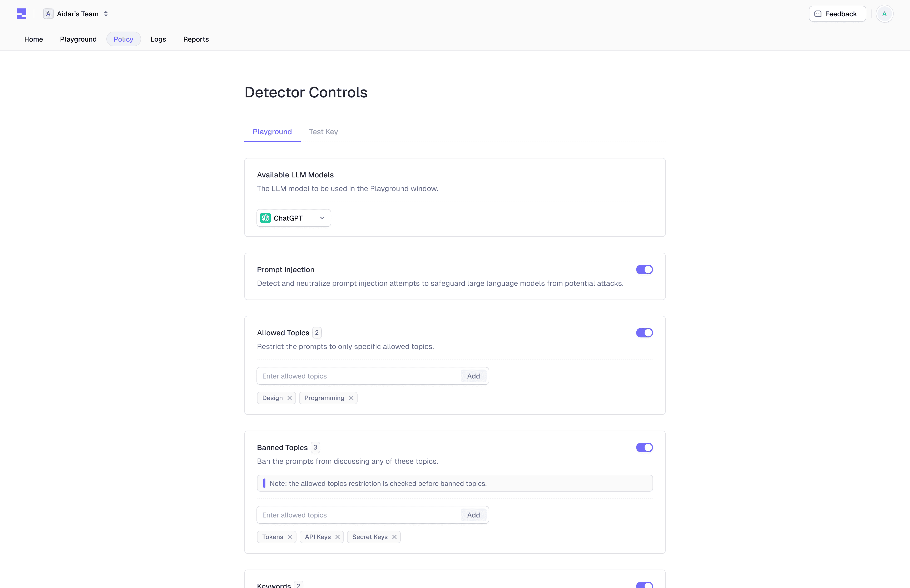Expand the model dropdown chevron

coord(322,218)
